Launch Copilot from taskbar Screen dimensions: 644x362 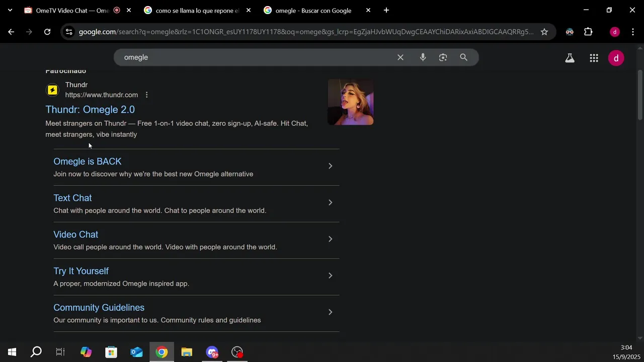[x=86, y=352]
